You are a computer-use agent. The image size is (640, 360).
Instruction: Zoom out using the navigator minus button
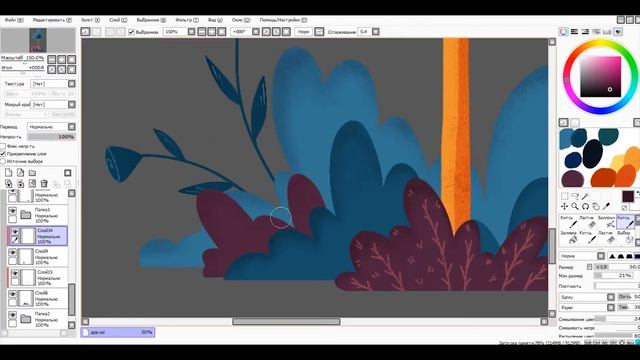click(x=52, y=60)
